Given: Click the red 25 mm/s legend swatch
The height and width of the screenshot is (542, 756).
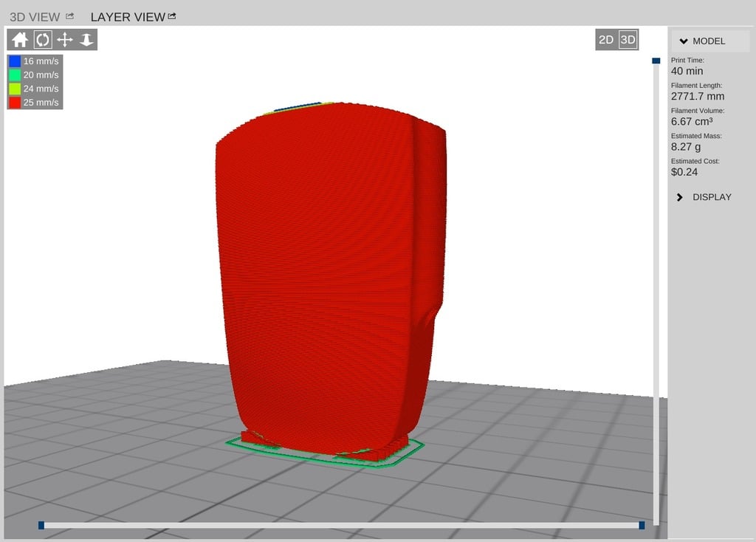Looking at the screenshot, I should pos(15,103).
